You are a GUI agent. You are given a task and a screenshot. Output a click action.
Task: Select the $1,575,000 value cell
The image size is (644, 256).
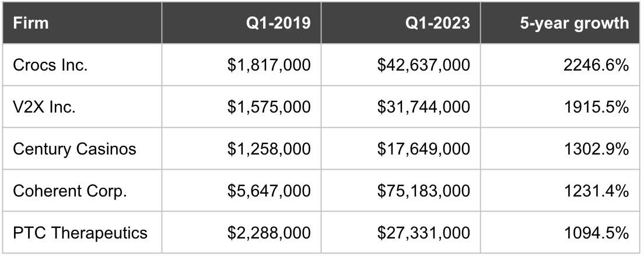click(x=269, y=107)
